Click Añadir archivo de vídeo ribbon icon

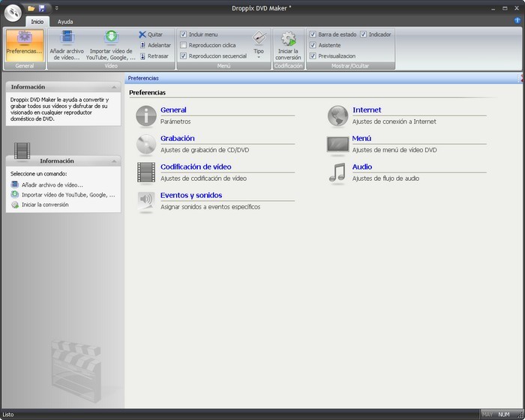click(x=67, y=45)
